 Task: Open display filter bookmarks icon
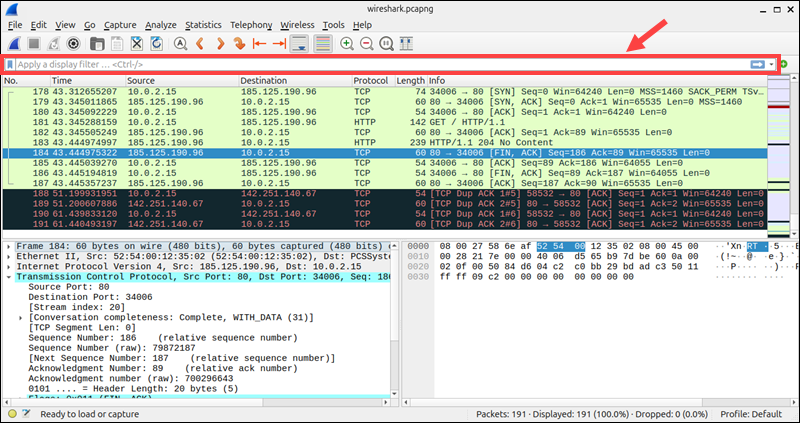tap(10, 64)
